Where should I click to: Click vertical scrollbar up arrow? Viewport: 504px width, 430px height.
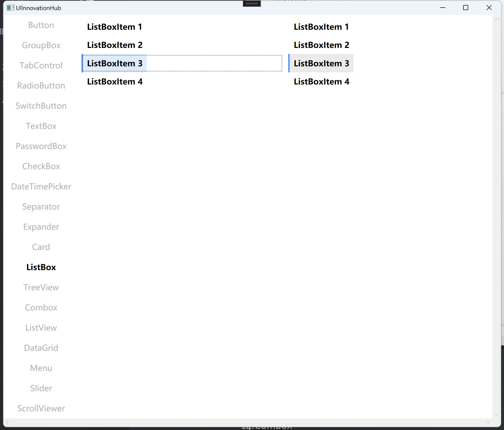[497, 19]
